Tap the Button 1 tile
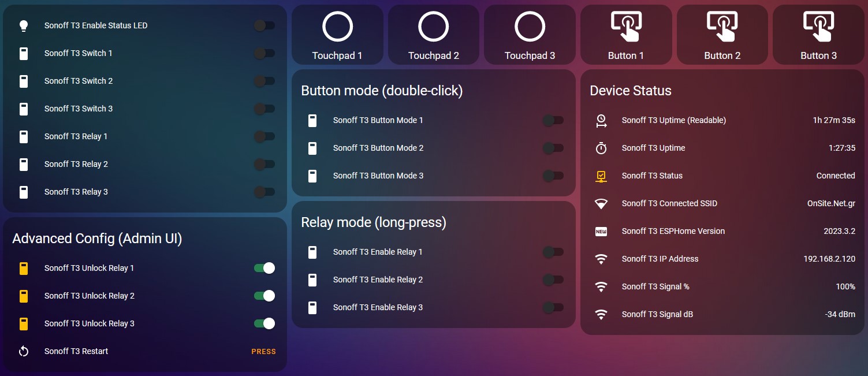The image size is (868, 376). point(625,35)
